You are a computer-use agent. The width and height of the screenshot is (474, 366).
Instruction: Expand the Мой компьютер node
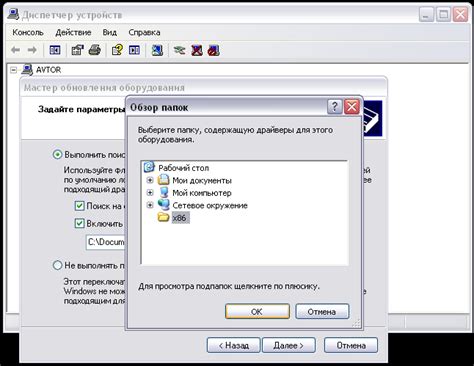[150, 193]
